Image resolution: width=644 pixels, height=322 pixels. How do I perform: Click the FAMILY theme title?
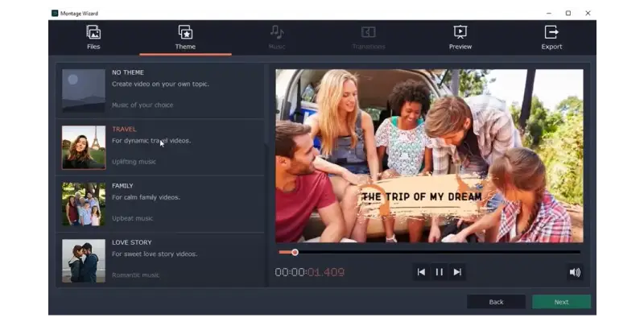click(122, 186)
